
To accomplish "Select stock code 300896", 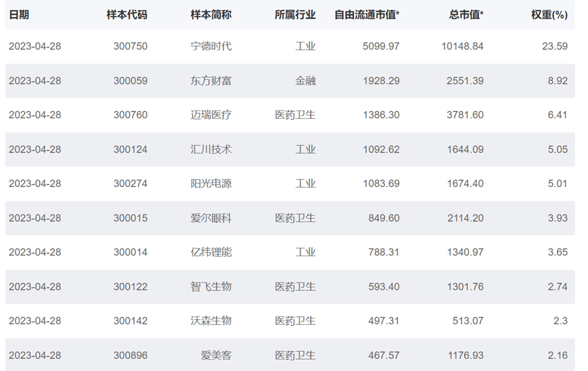I will 130,355.
